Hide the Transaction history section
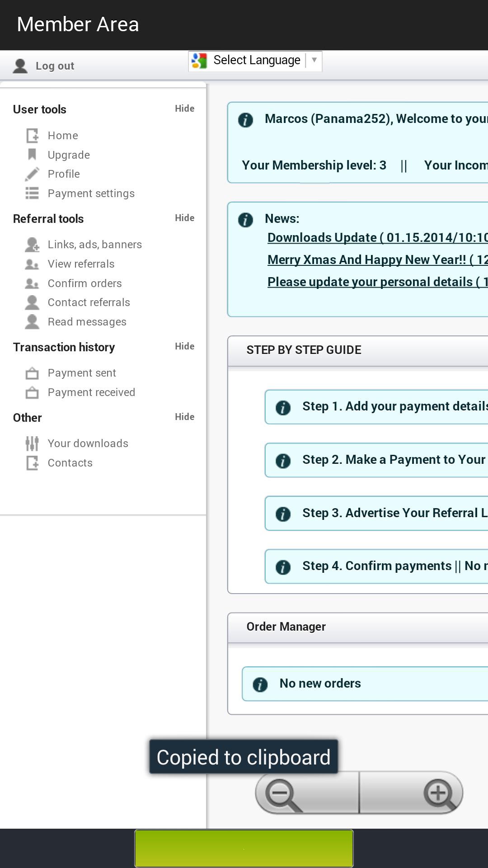Screen dimensions: 488x868 [184, 346]
